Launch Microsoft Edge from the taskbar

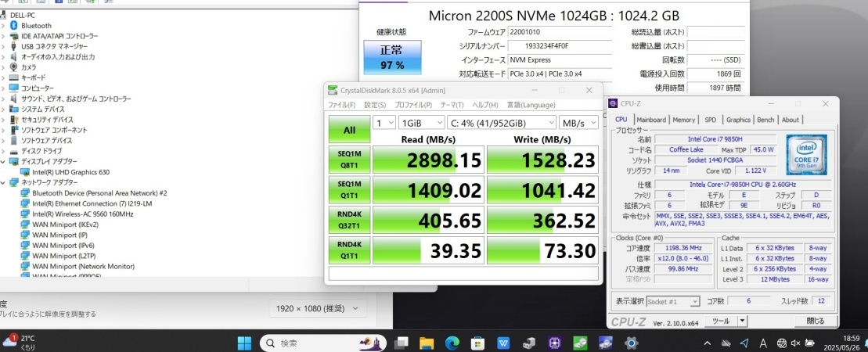point(452,343)
